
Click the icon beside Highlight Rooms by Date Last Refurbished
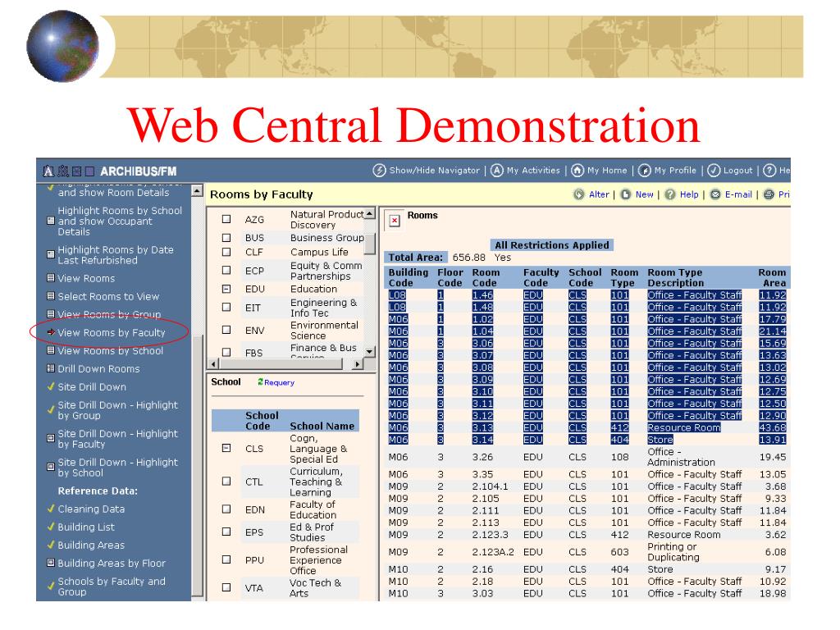[x=51, y=254]
